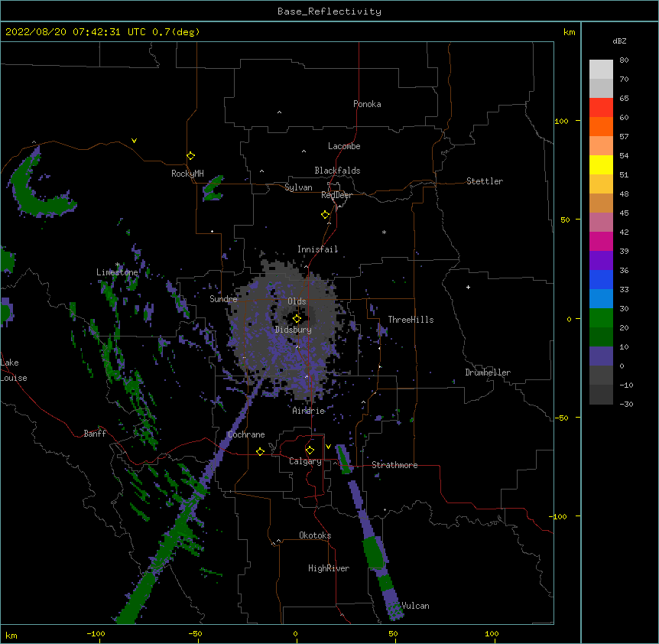Click the white caret marker northwest of Sylvan
Screen dimensions: 659x644
pyautogui.click(x=261, y=171)
